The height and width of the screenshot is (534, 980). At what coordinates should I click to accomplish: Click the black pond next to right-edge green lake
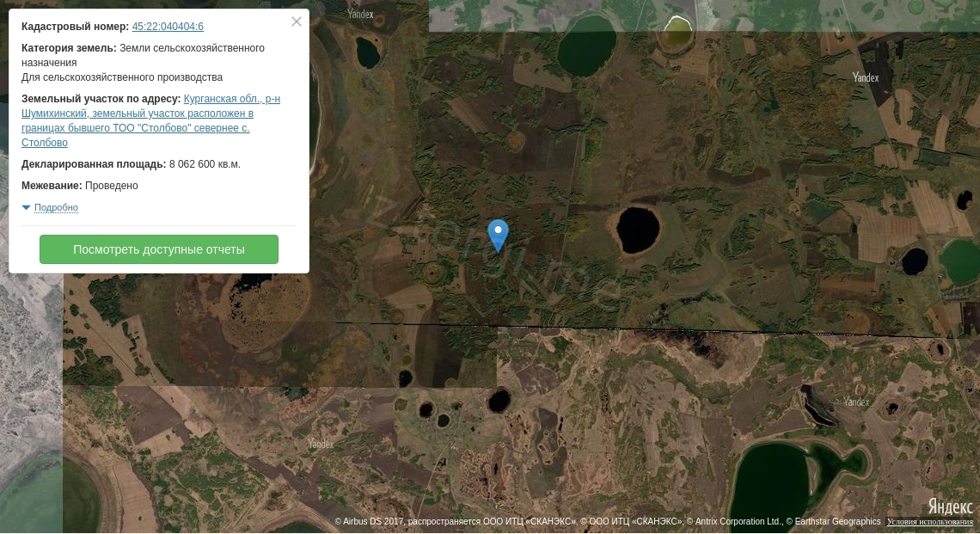tap(915, 261)
